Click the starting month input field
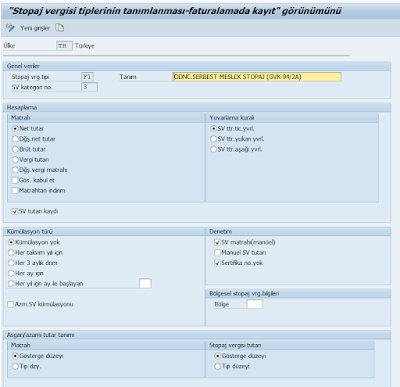 pos(145,283)
